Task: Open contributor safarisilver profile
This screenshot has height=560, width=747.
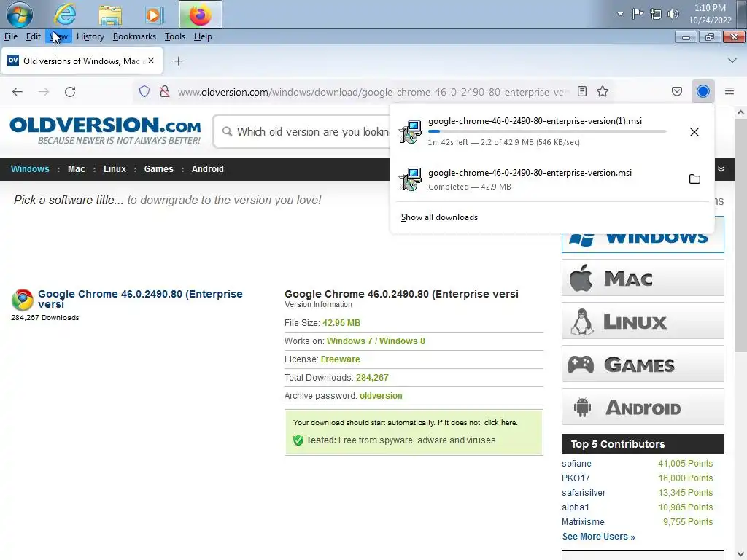Action: click(x=584, y=493)
